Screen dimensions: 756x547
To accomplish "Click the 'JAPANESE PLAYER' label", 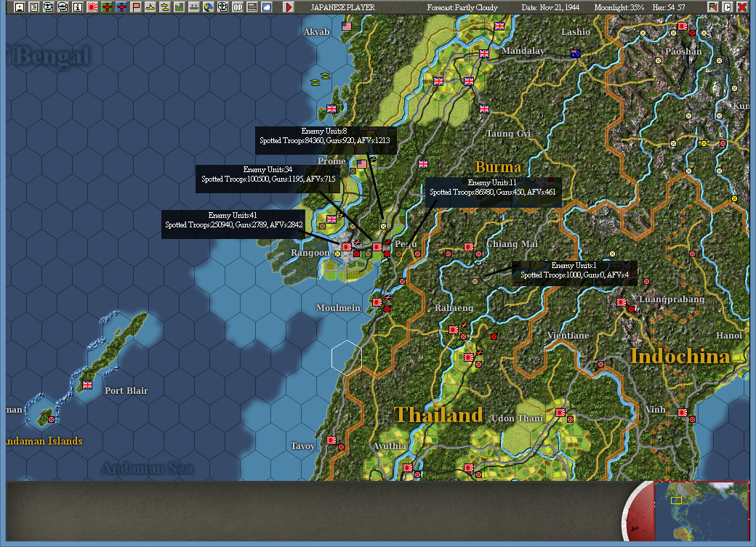I will coord(342,7).
